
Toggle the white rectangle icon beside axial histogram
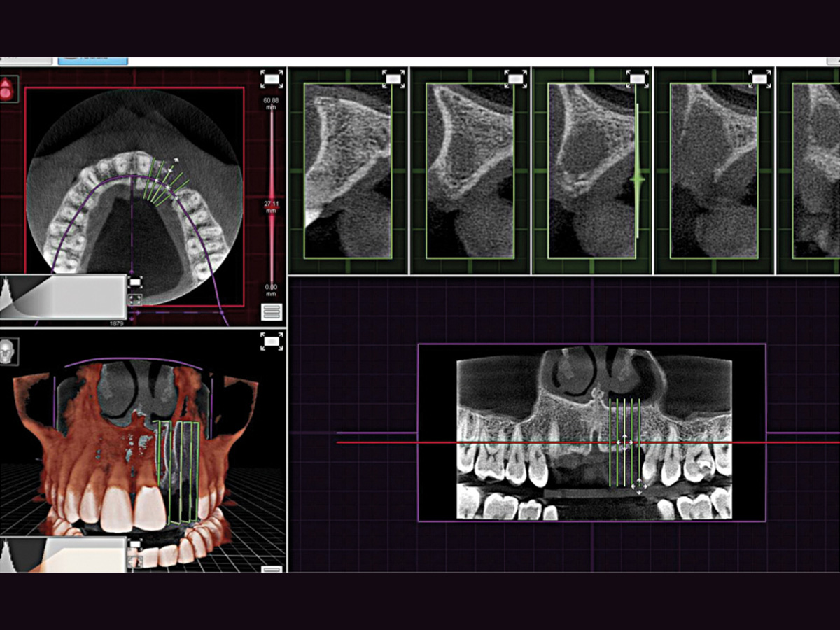[135, 282]
